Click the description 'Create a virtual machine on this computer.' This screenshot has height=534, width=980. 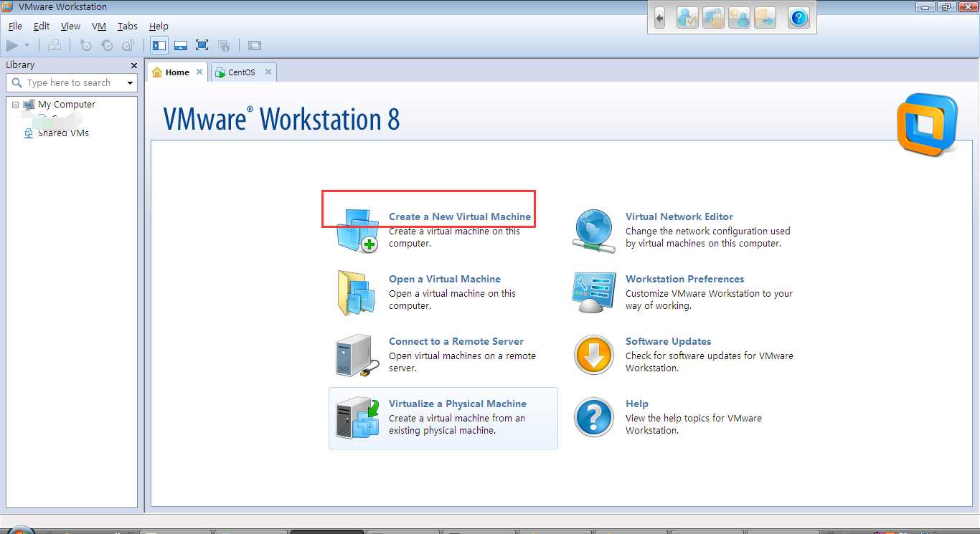(x=455, y=237)
